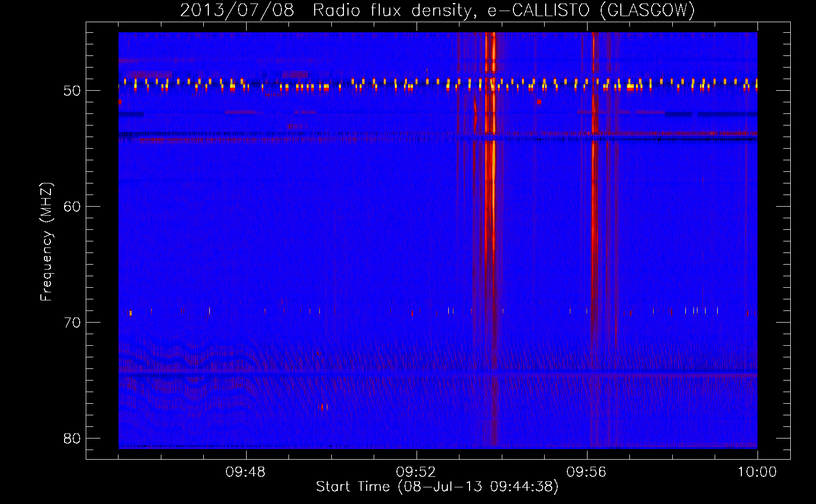Click the 'Start Time (08-Jul-13 09:44:38)' label

point(437,487)
